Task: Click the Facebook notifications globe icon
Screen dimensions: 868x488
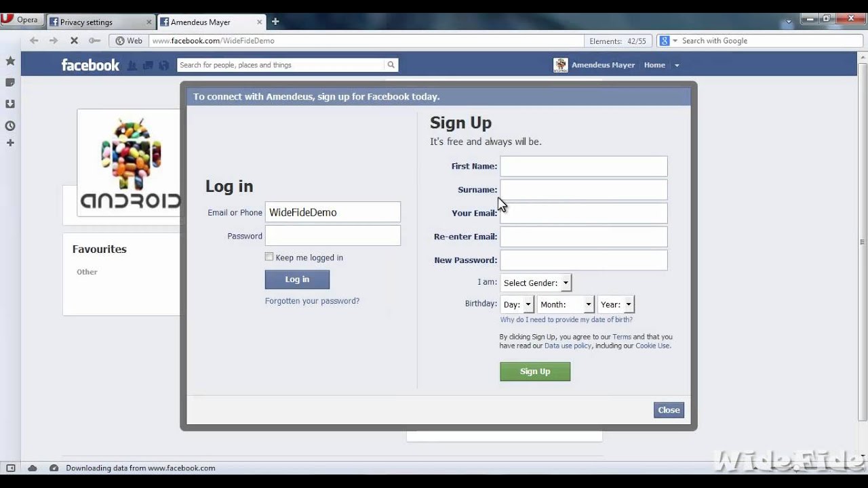Action: pos(163,66)
